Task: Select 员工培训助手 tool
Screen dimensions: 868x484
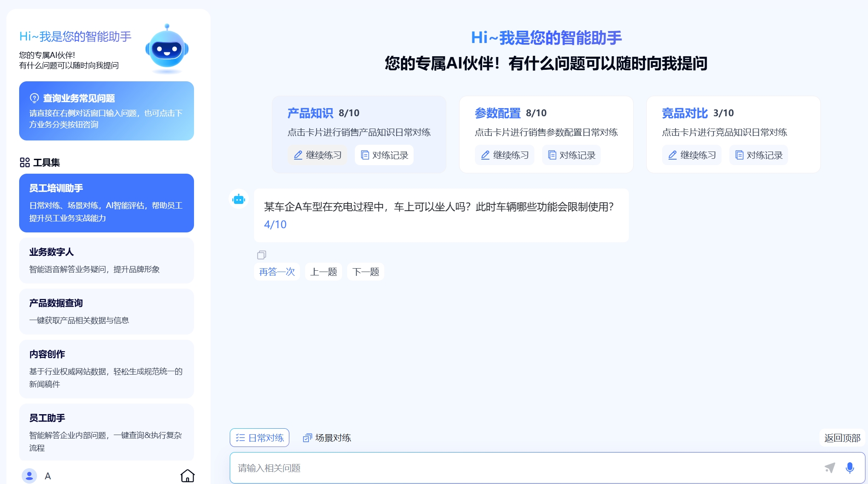Action: [106, 203]
